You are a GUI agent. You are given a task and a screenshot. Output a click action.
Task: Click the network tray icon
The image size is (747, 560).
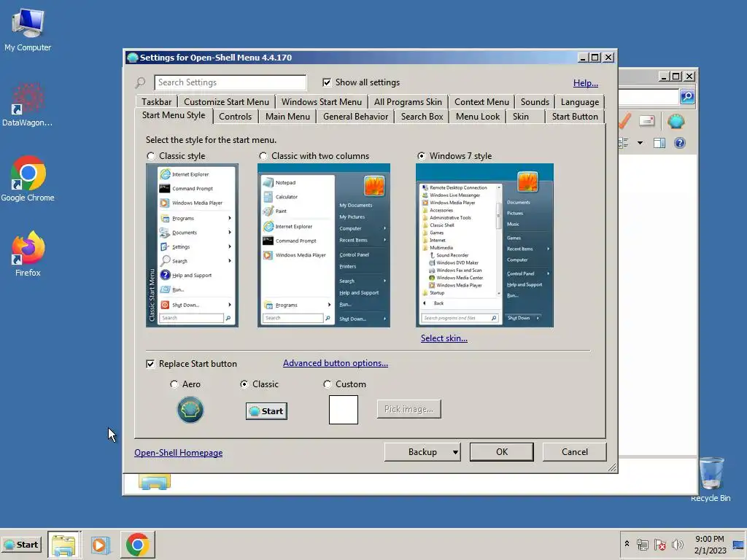pyautogui.click(x=643, y=544)
